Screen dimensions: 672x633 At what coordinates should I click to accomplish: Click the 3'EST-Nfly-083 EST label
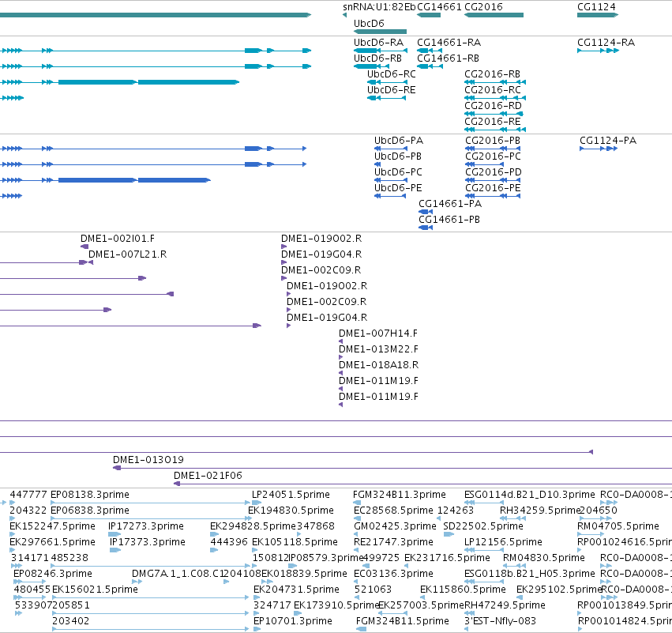click(500, 621)
